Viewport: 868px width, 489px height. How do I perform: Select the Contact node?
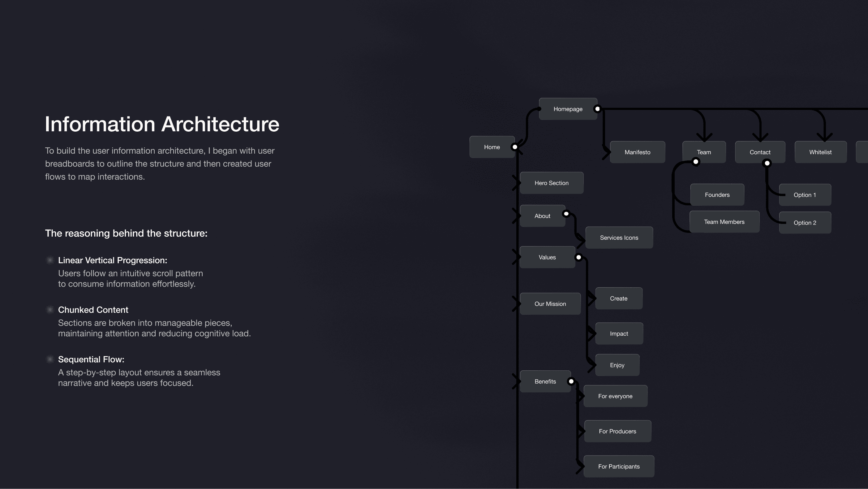[x=760, y=152]
